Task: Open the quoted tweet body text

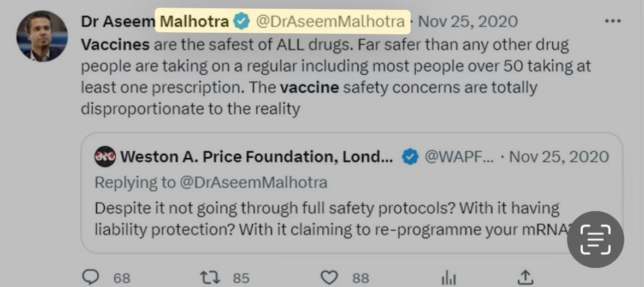Action: coord(328,218)
